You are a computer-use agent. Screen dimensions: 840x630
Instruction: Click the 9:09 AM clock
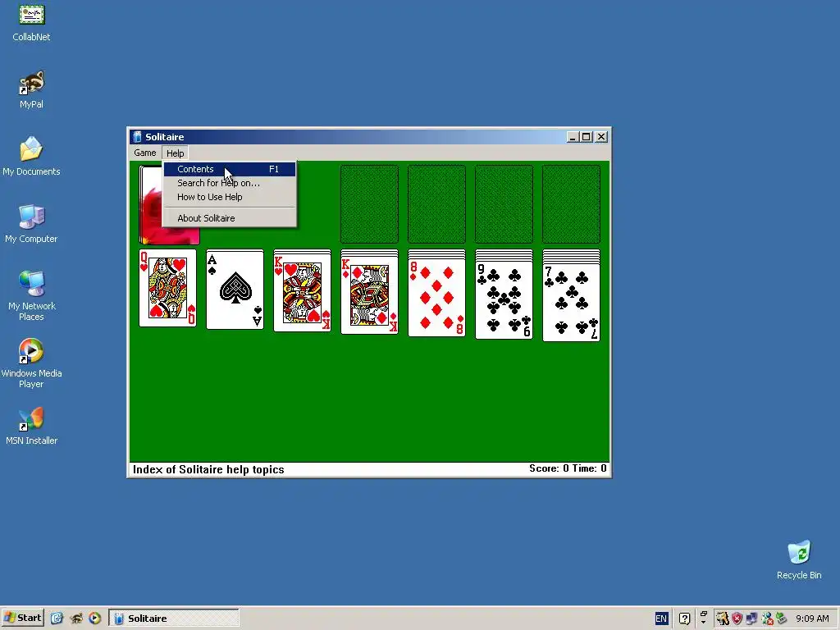coord(812,619)
